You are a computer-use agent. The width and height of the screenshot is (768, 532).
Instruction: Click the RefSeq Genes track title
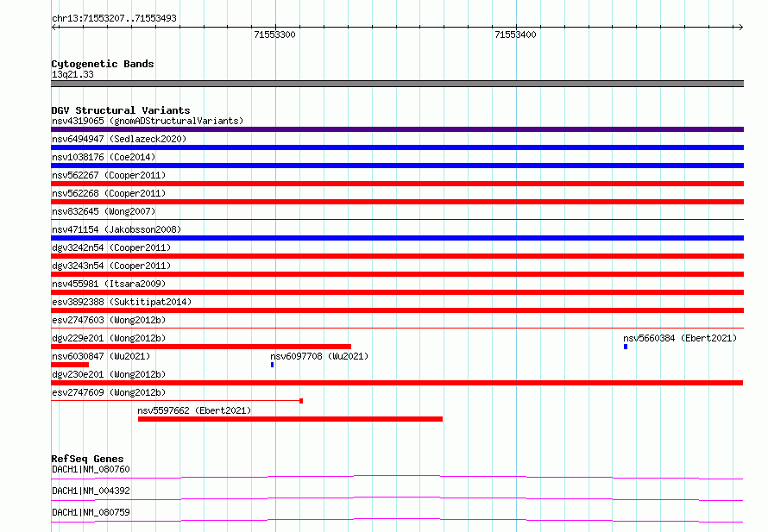pyautogui.click(x=87, y=459)
